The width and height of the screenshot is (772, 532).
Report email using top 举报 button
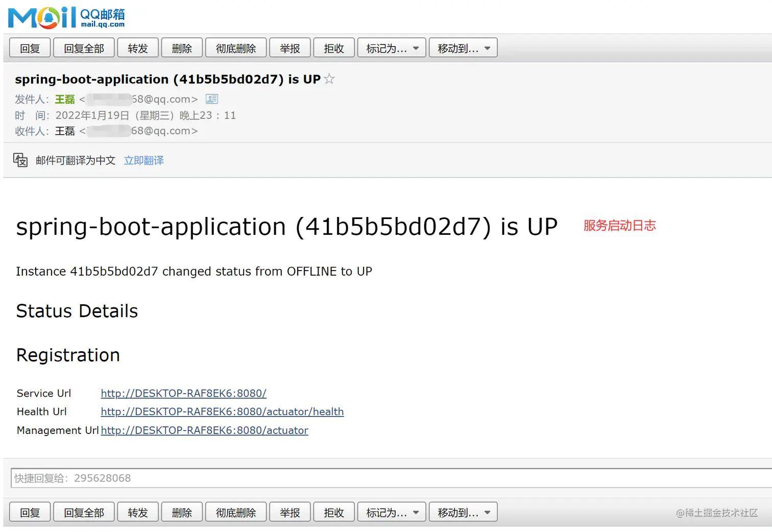tap(290, 48)
